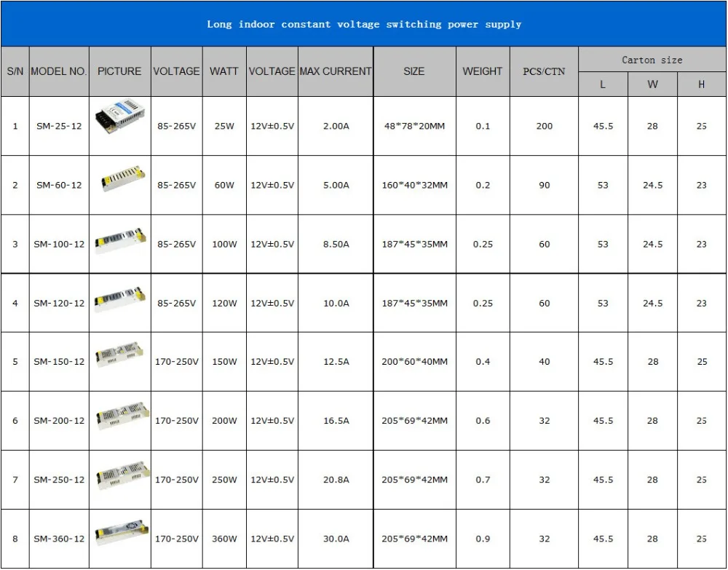Click the '360W' watt cell
Image resolution: width=728 pixels, height=570 pixels.
[x=224, y=539]
